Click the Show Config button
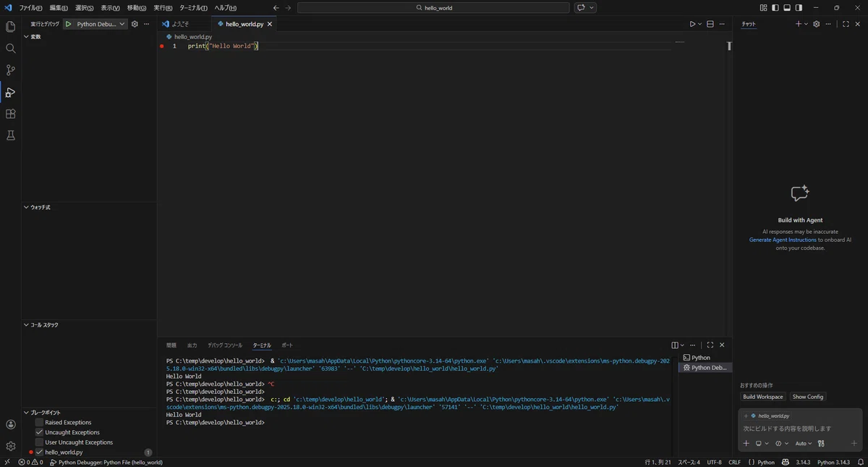 (x=808, y=397)
